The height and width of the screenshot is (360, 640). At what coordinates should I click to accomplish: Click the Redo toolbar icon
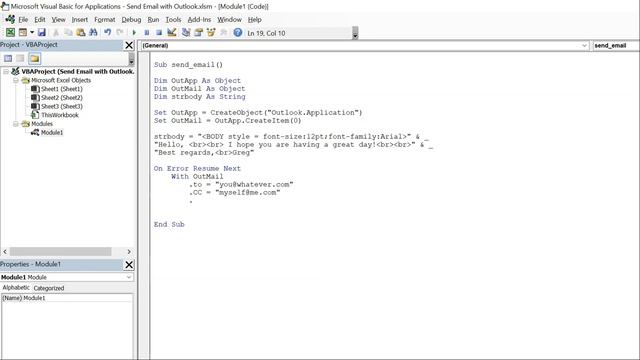pos(120,32)
